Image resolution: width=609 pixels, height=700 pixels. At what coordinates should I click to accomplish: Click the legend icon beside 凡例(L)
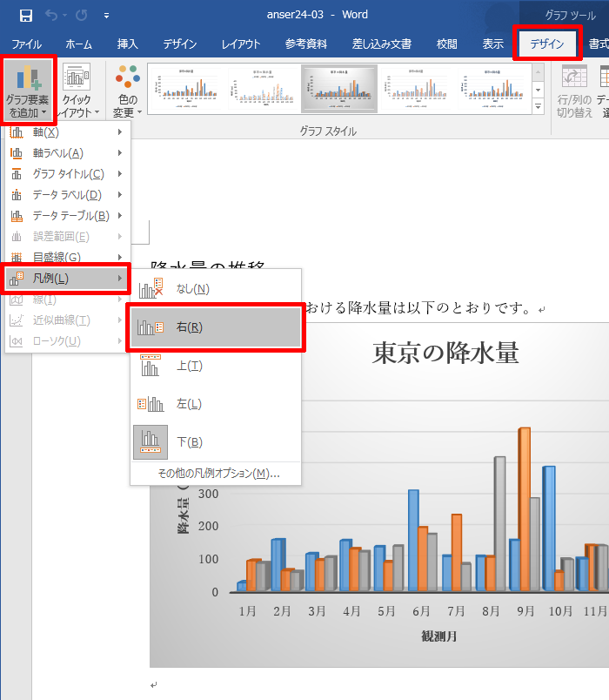click(17, 279)
